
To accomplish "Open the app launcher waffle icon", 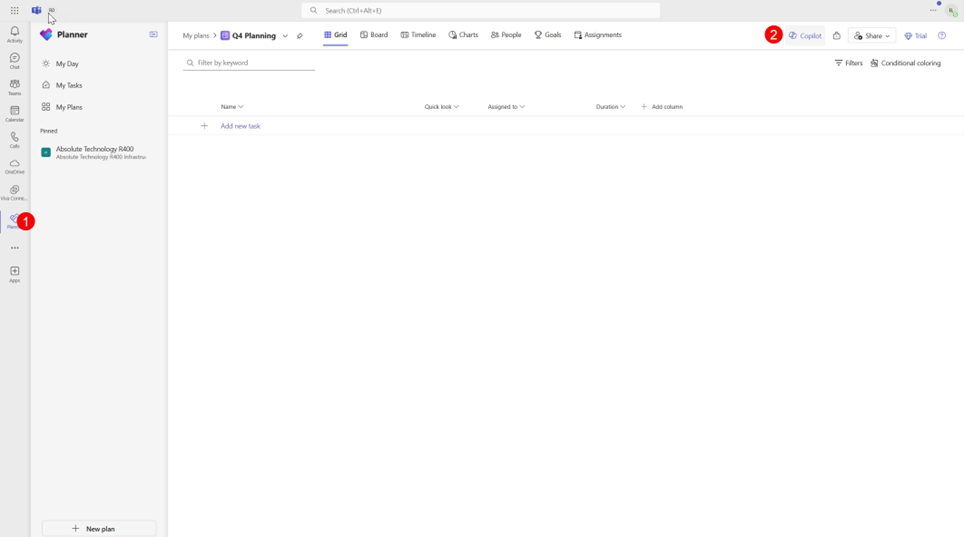I will pyautogui.click(x=15, y=10).
